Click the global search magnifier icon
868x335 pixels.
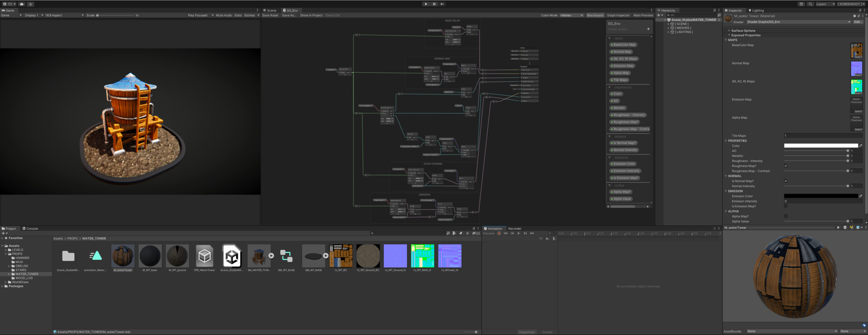[x=810, y=4]
